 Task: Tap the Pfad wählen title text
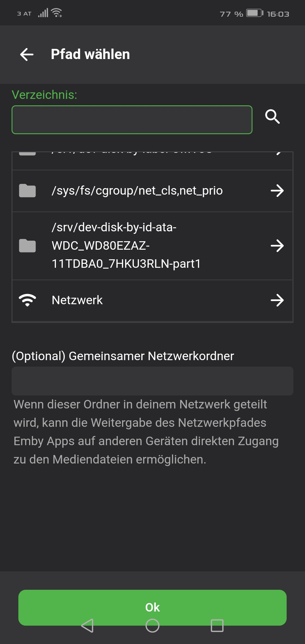(90, 54)
